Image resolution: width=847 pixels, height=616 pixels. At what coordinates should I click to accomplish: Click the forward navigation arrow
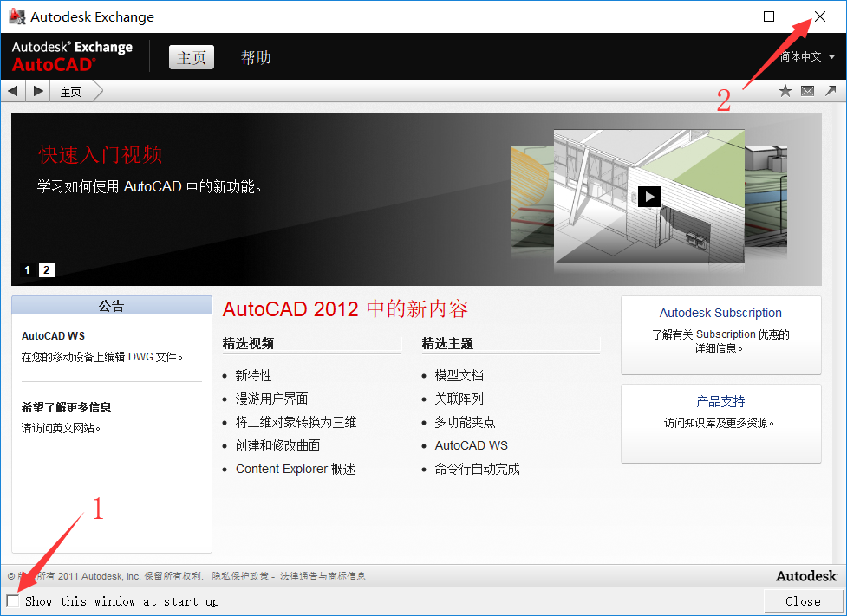pos(38,91)
